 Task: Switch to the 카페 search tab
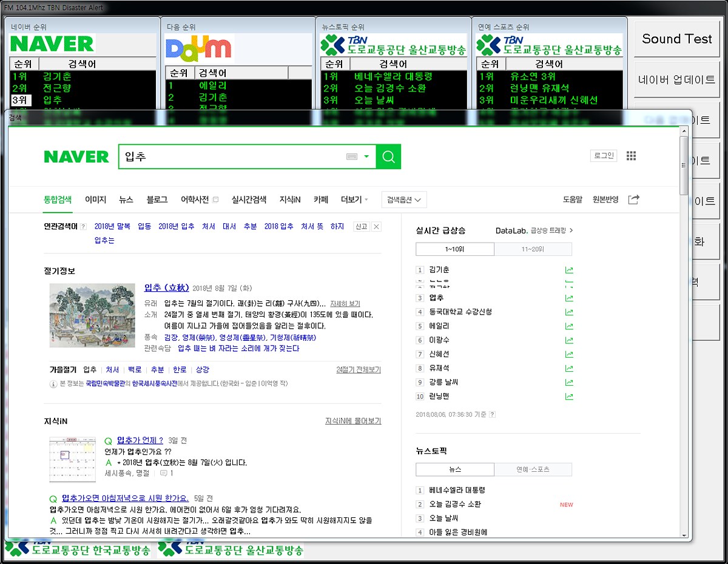pos(321,200)
